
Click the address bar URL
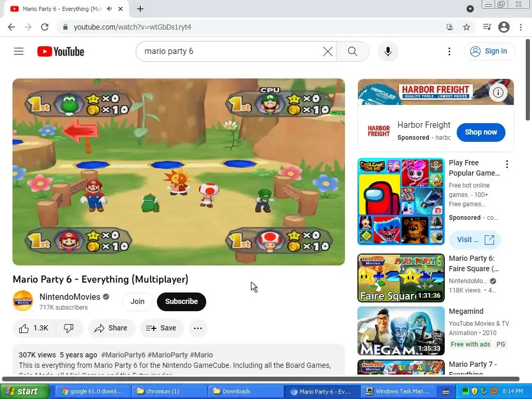132,27
